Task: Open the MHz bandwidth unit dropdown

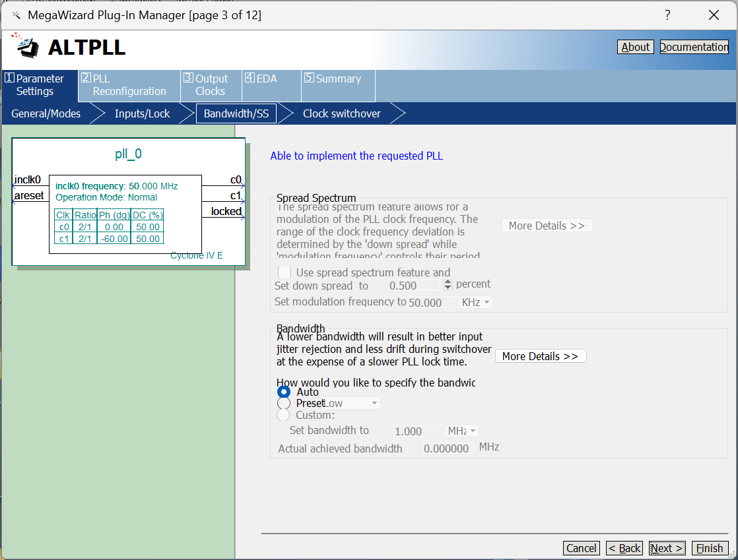Action: [x=462, y=431]
